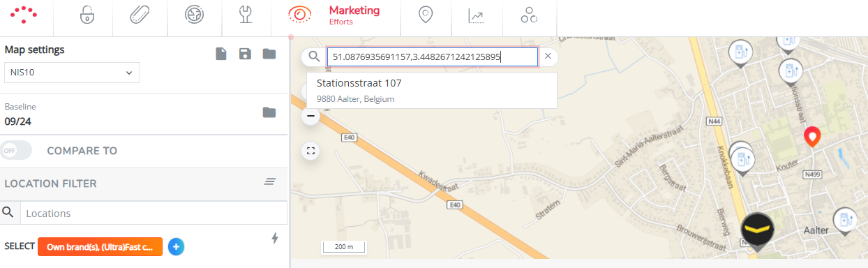Viewport: 868px width, 268px height.
Task: Open the wrench tools module icon
Action: point(245,15)
